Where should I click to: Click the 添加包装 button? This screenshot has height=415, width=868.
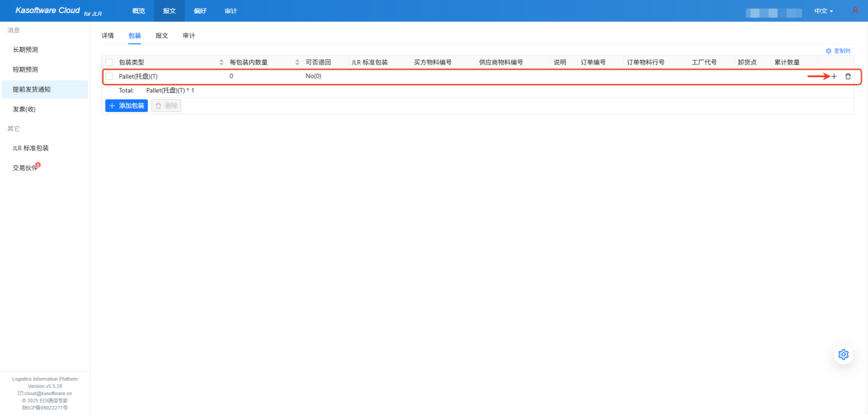[x=127, y=106]
